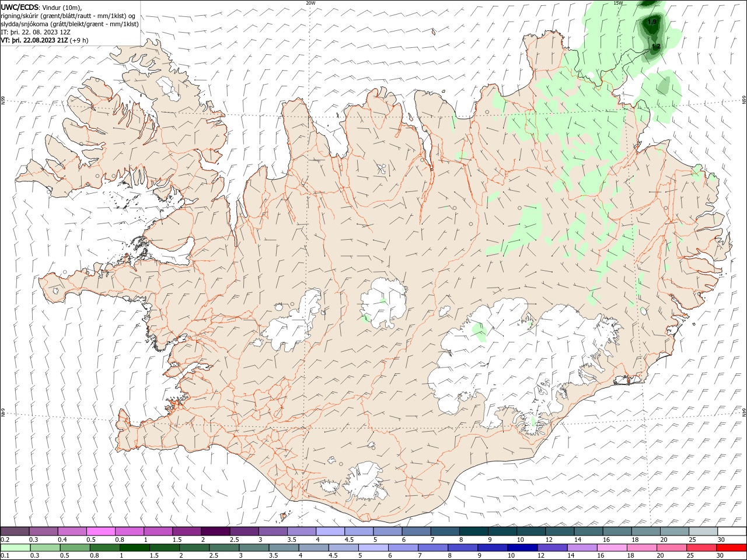
Task: Select the 25 red rain scale swatch
Action: point(701,548)
